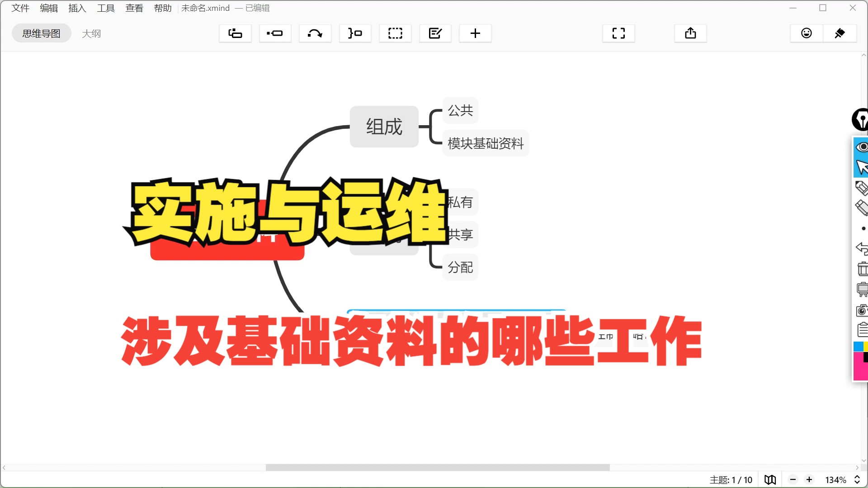Screen dimensions: 868x488
Task: Clear all ink with the trash icon
Action: tap(862, 269)
